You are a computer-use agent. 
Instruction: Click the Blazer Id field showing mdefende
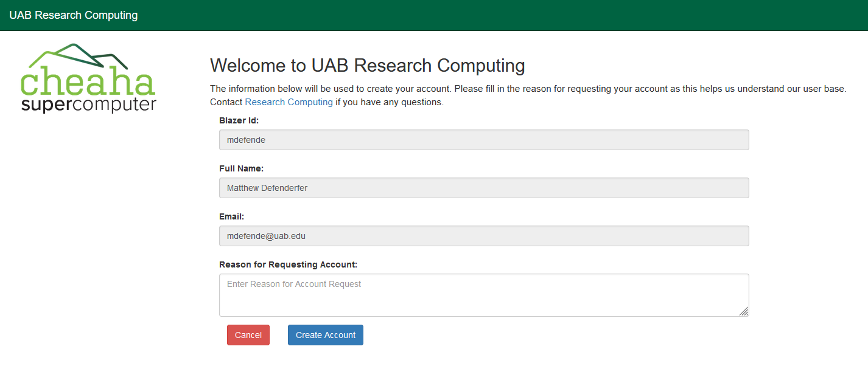tap(484, 140)
